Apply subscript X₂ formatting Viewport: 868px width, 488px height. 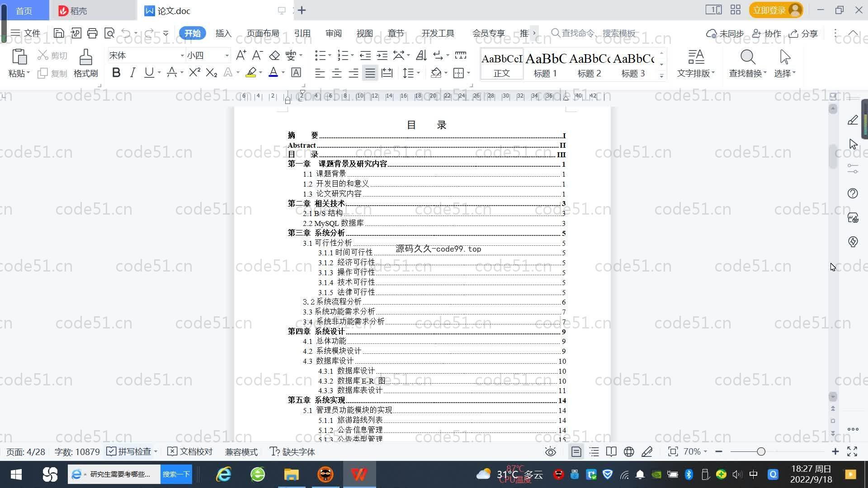[211, 72]
